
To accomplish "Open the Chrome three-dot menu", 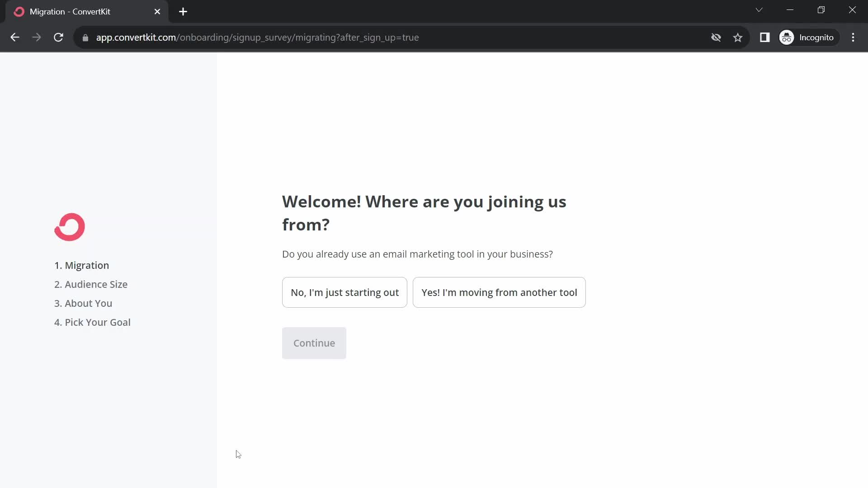I will pos(853,38).
